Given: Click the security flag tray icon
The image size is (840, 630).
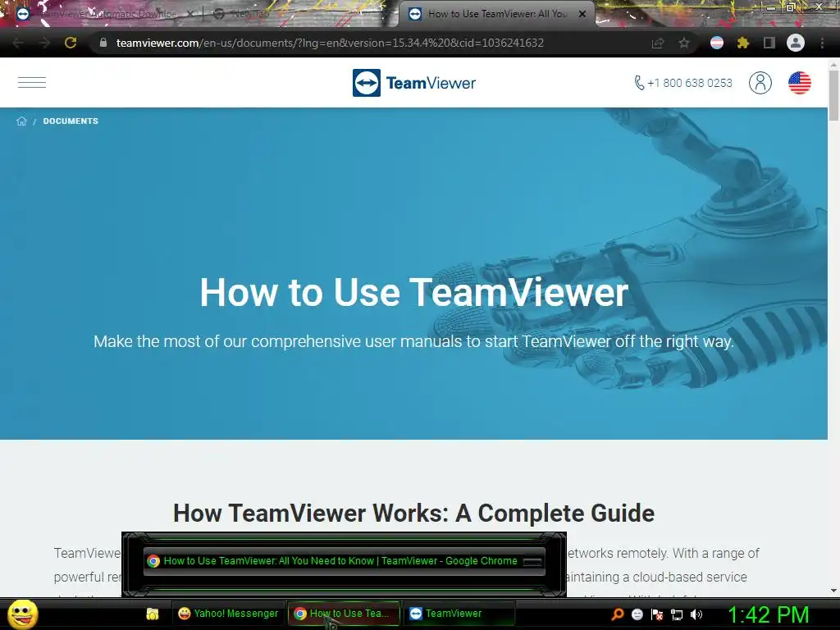Looking at the screenshot, I should 657,614.
